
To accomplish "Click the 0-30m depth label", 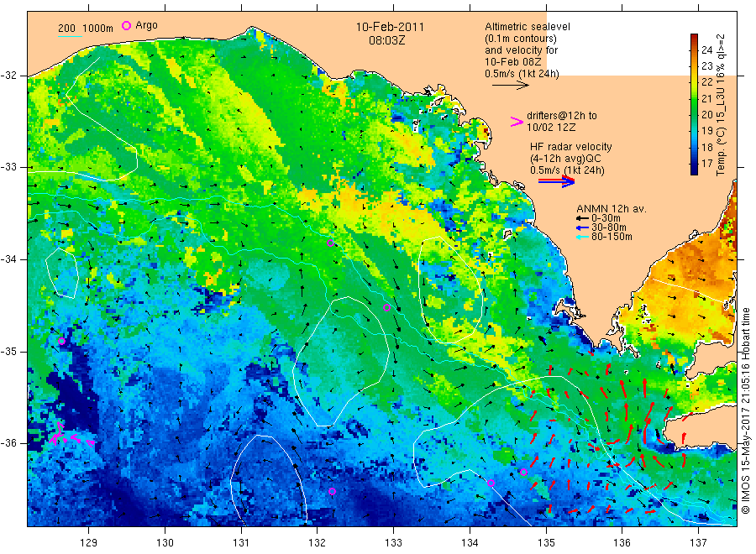I will coord(606,218).
